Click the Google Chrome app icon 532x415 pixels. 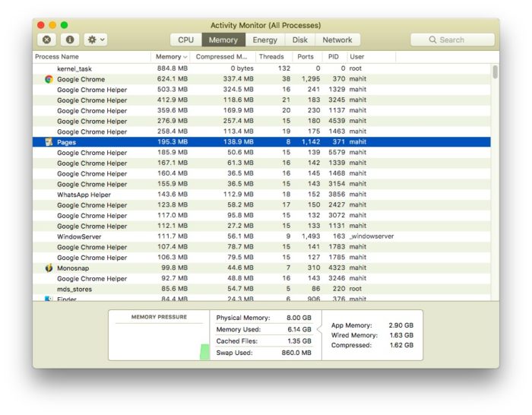[x=49, y=79]
